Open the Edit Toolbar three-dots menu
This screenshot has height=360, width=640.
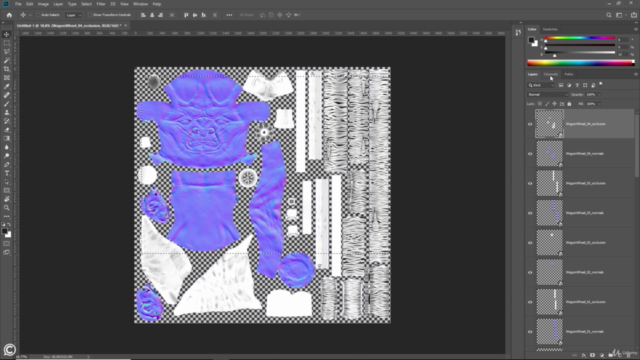point(7,216)
